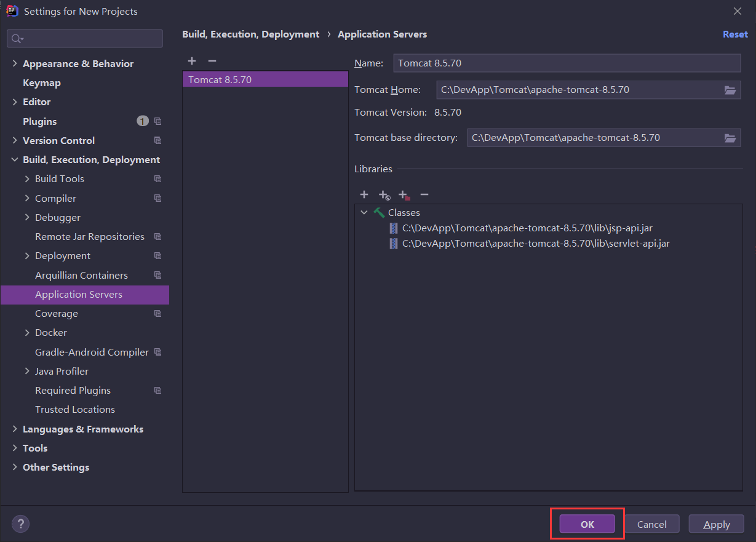Click the remove application server minus icon
This screenshot has height=542, width=756.
[x=212, y=61]
